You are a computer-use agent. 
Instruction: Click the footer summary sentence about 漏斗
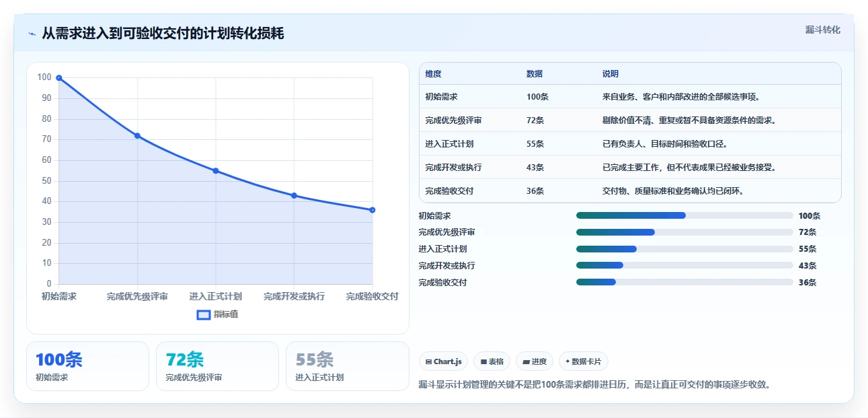point(594,385)
